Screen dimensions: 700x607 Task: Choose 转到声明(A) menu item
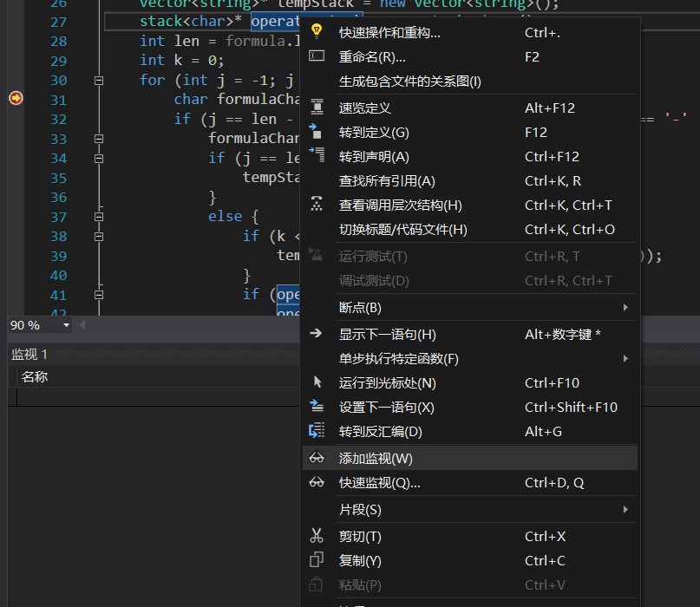tap(469, 157)
